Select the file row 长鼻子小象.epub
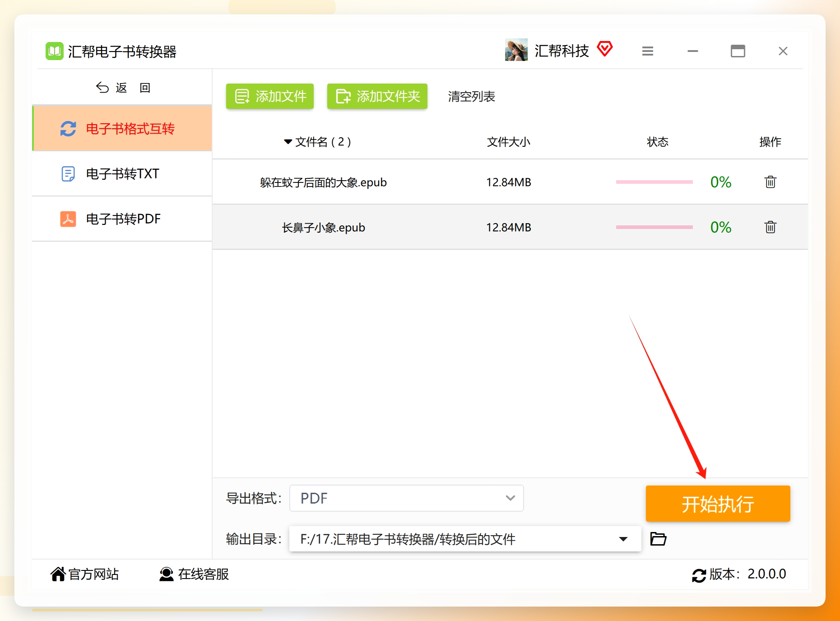Screen dimensions: 840x621 click(x=510, y=227)
